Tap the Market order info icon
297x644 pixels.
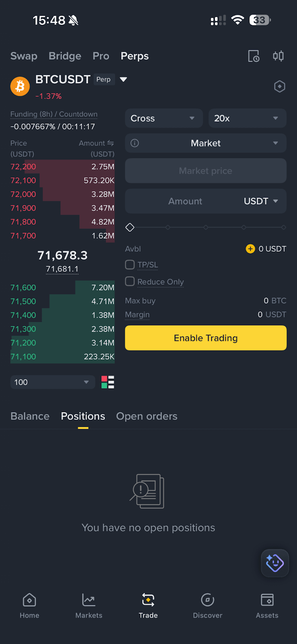pyautogui.click(x=135, y=143)
